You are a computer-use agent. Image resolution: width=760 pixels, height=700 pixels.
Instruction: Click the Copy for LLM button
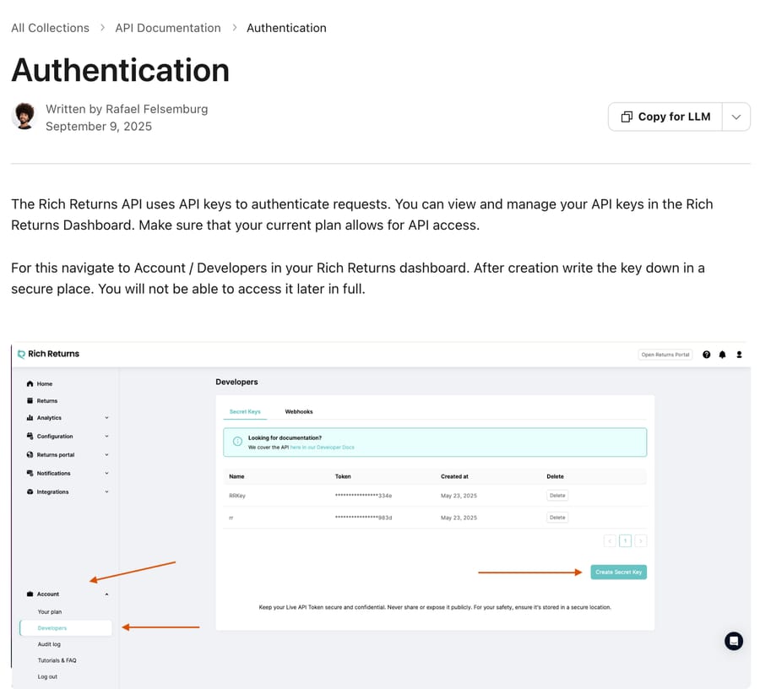coord(665,117)
